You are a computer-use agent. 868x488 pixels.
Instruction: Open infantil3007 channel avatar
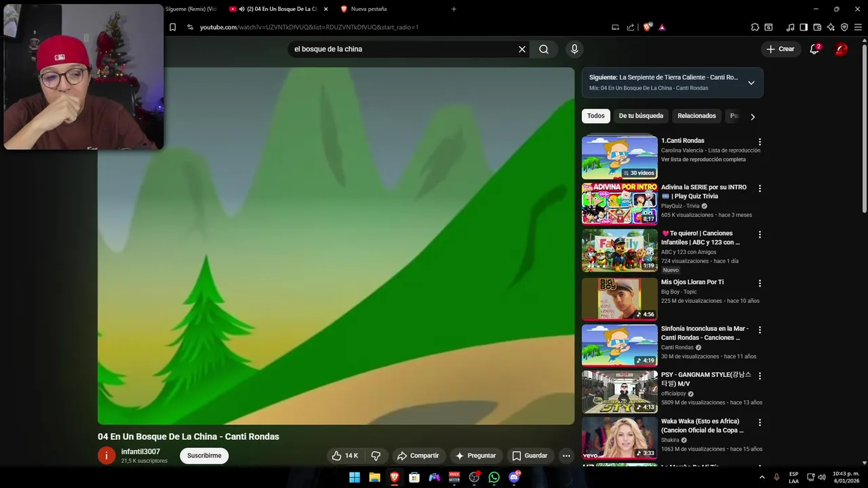106,455
